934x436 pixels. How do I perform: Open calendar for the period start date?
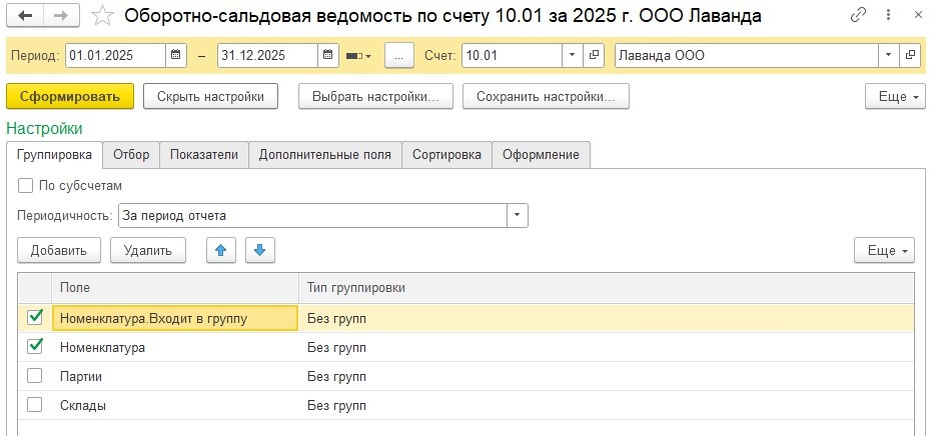[x=176, y=56]
